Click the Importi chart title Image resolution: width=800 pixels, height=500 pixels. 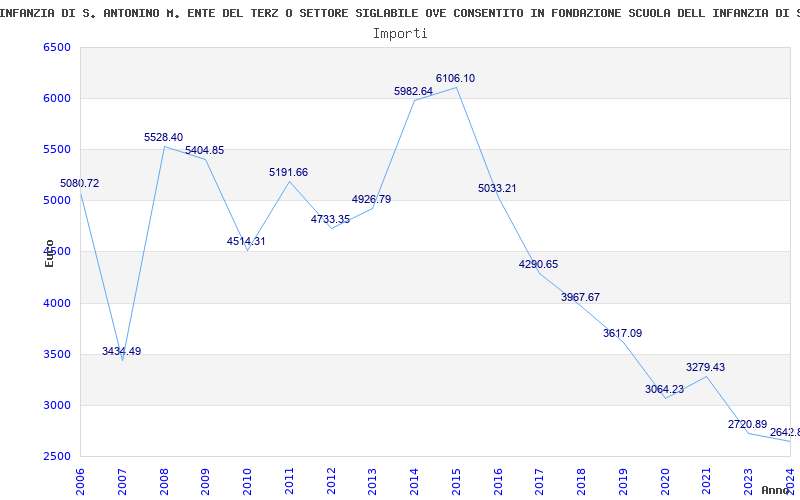(400, 33)
